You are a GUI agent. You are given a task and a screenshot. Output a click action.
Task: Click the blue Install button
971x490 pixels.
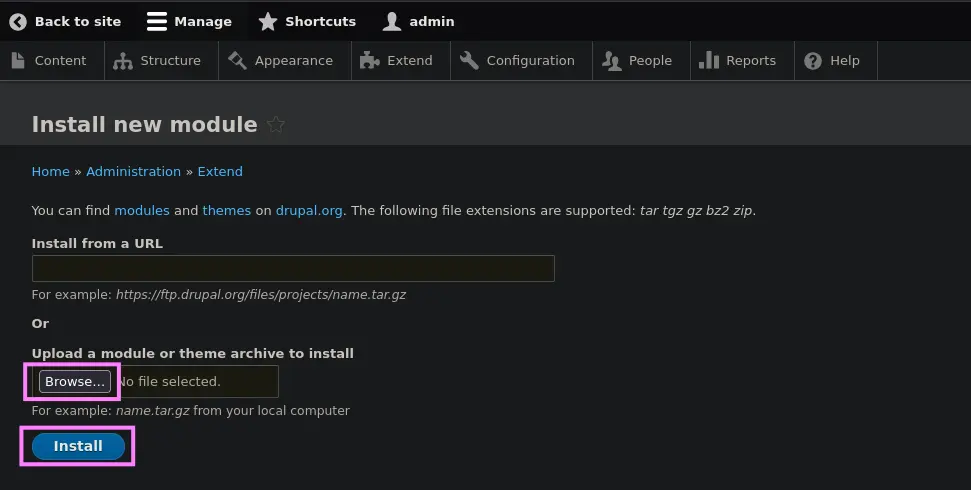pyautogui.click(x=78, y=447)
